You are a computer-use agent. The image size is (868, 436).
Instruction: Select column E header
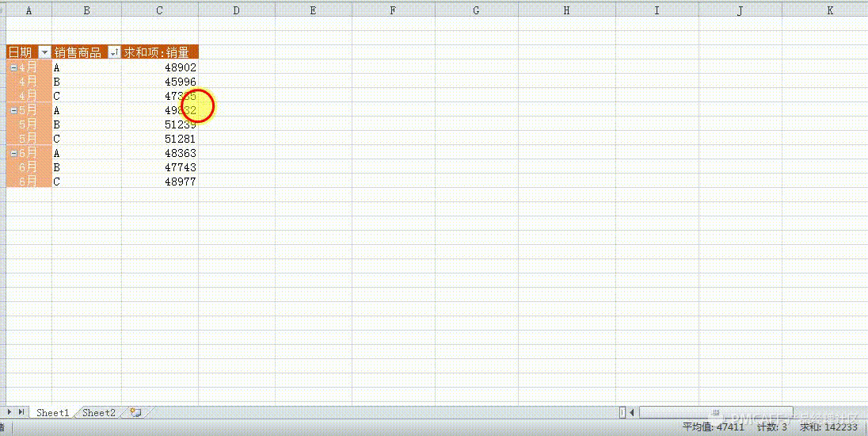(x=314, y=10)
